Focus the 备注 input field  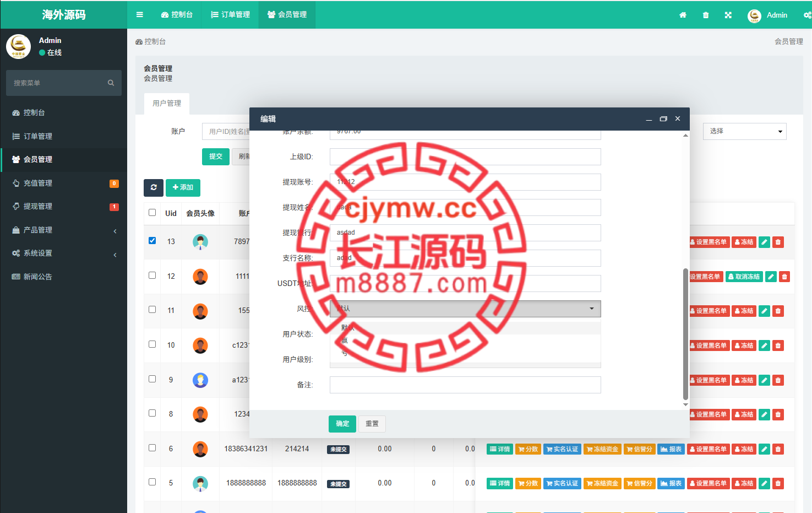465,385
